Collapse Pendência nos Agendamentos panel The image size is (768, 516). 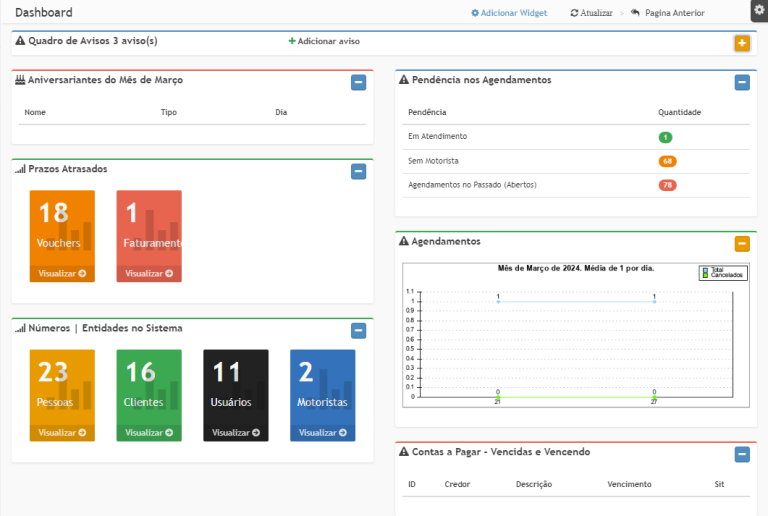click(x=741, y=82)
